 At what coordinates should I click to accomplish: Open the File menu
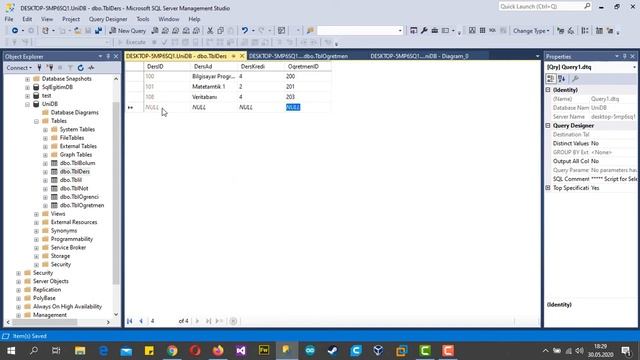(9, 19)
